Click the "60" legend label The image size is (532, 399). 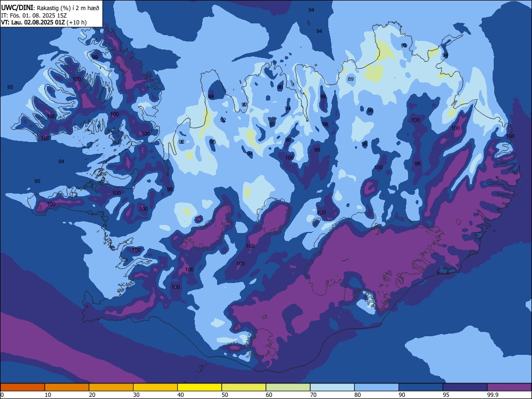pyautogui.click(x=269, y=395)
